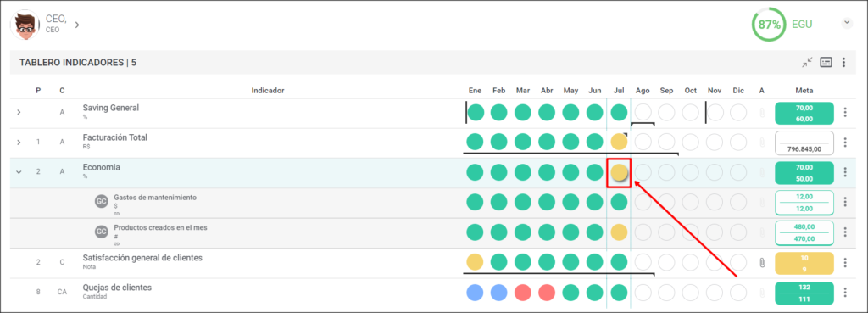Click the Facturación Total meta 796.845,00 box

coord(804,143)
